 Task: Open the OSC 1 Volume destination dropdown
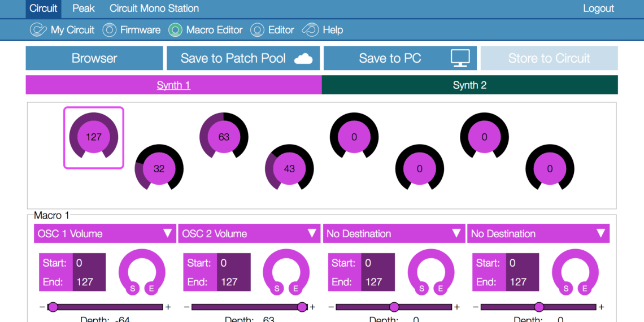[105, 234]
